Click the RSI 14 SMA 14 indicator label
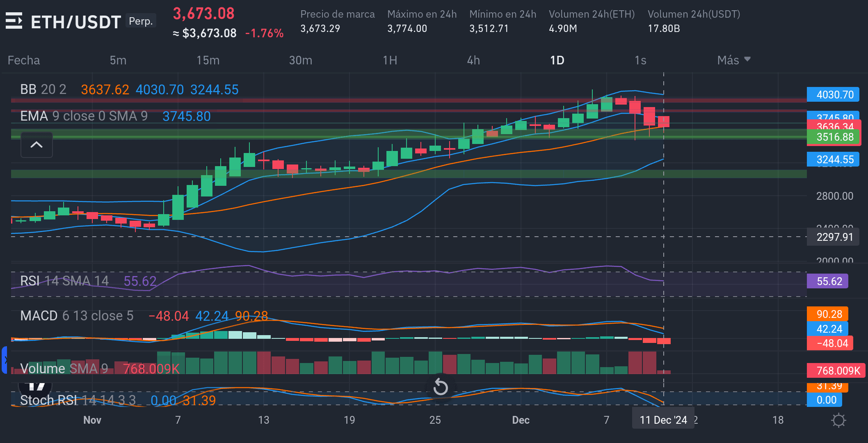Screen dimensions: 868x443 click(x=64, y=281)
